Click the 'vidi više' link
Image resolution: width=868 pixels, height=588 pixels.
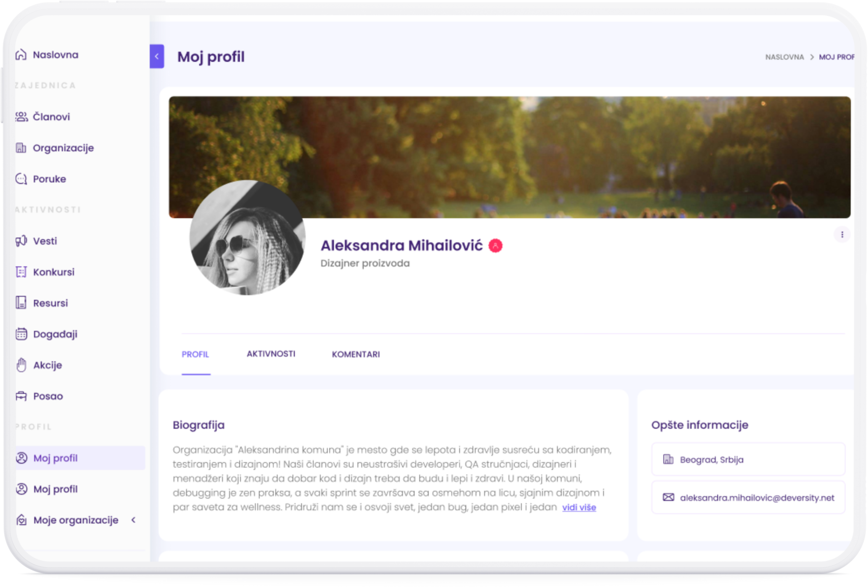click(579, 507)
